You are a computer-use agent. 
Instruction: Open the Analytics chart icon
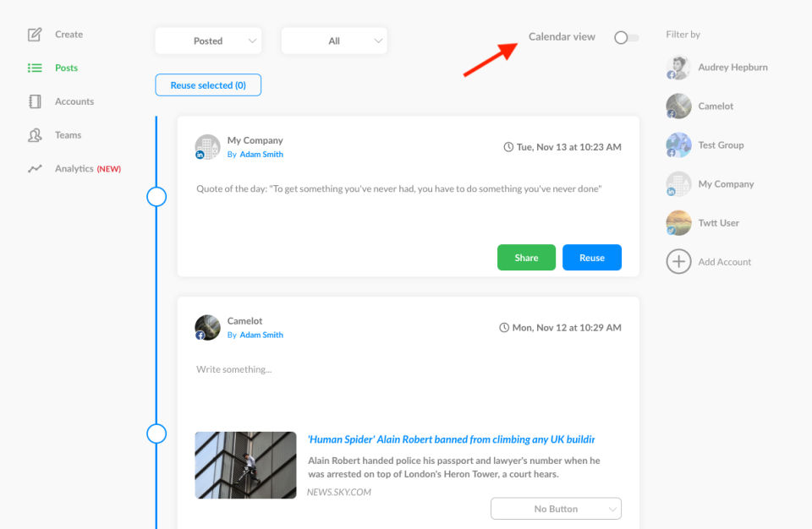click(35, 169)
